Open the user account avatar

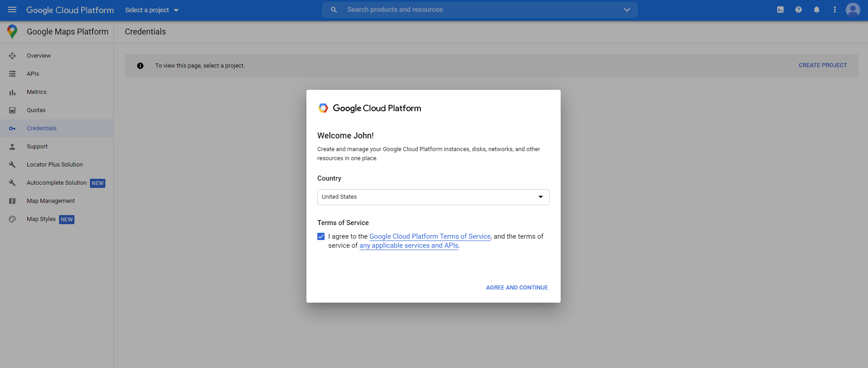(853, 10)
